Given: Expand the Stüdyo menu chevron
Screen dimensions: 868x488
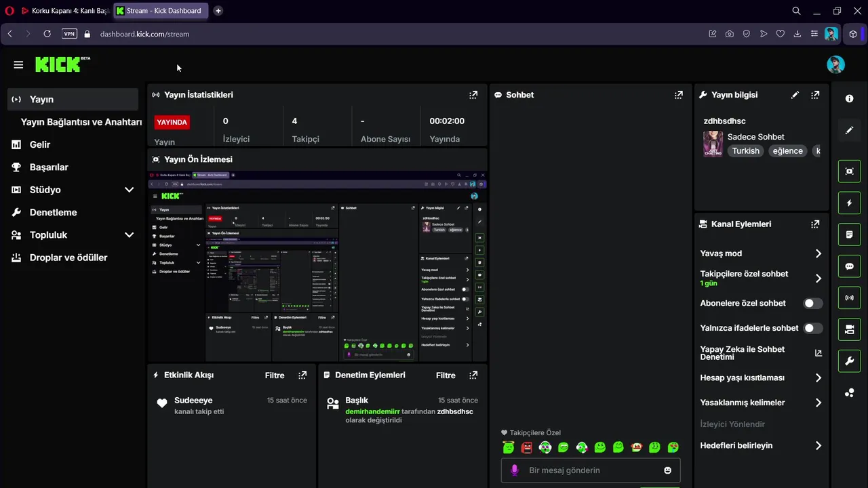Looking at the screenshot, I should [x=129, y=190].
